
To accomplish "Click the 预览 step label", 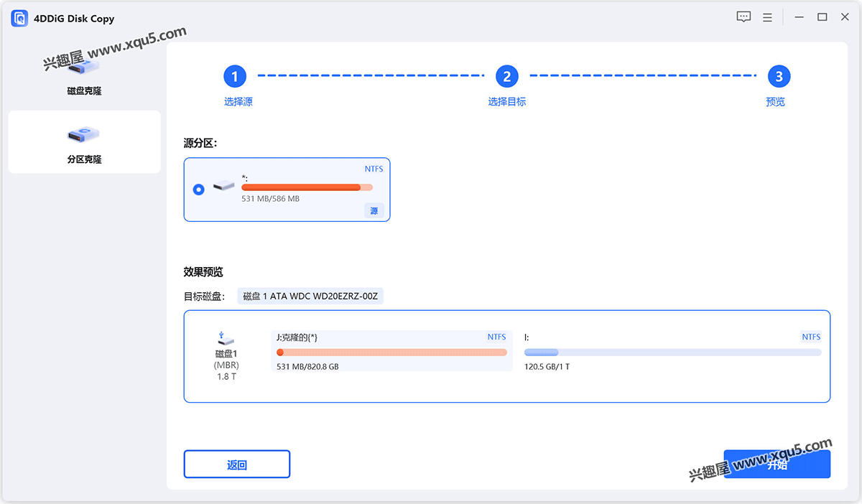I will pyautogui.click(x=776, y=102).
